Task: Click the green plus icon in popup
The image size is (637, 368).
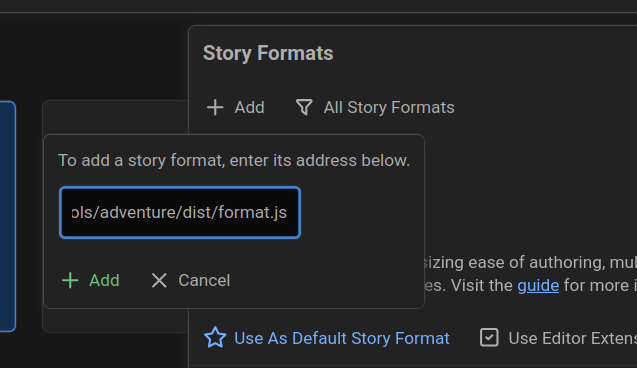Action: click(x=70, y=280)
